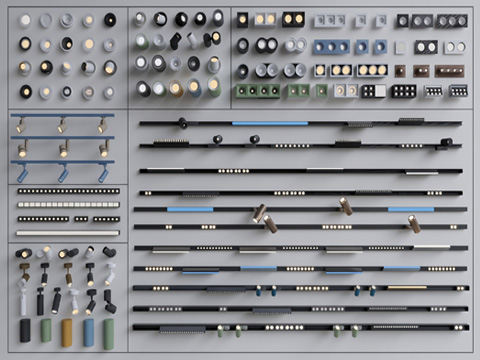Select the long black dotted LED strip

[x=69, y=191]
